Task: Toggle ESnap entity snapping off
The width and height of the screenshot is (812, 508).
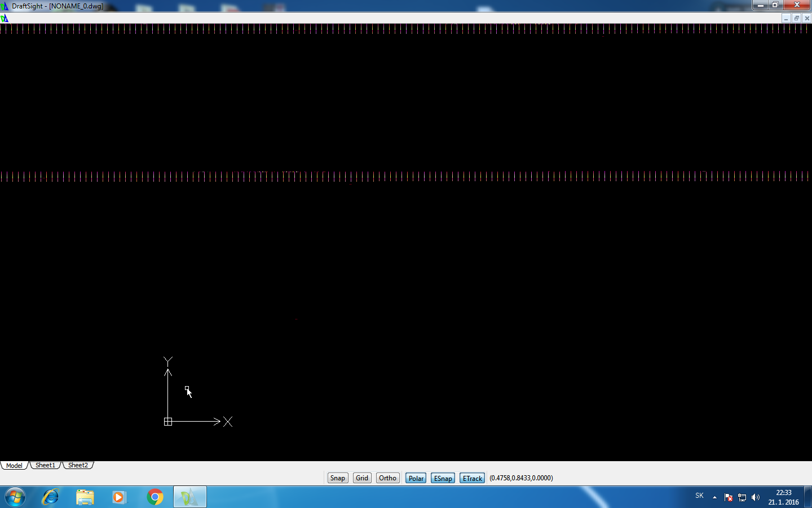Action: (443, 478)
